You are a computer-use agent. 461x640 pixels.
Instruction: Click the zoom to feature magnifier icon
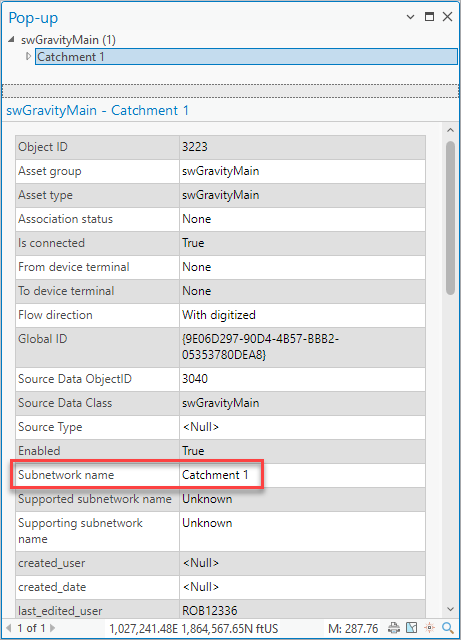click(x=448, y=628)
